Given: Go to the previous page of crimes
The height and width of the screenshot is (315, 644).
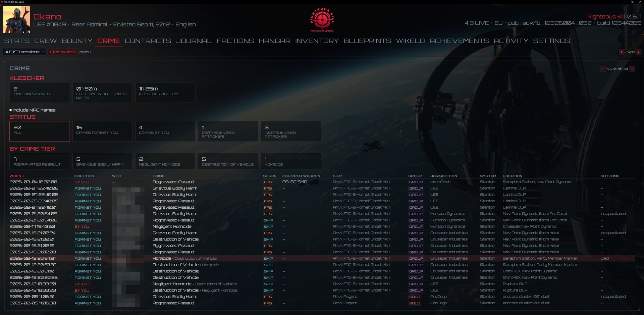Looking at the screenshot, I should 603,69.
